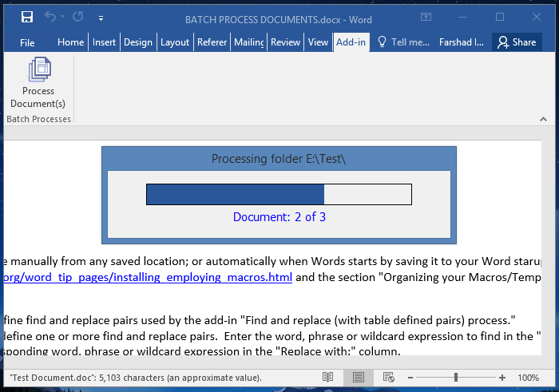559x392 pixels.
Task: Click the zoom slider handle
Action: click(456, 377)
